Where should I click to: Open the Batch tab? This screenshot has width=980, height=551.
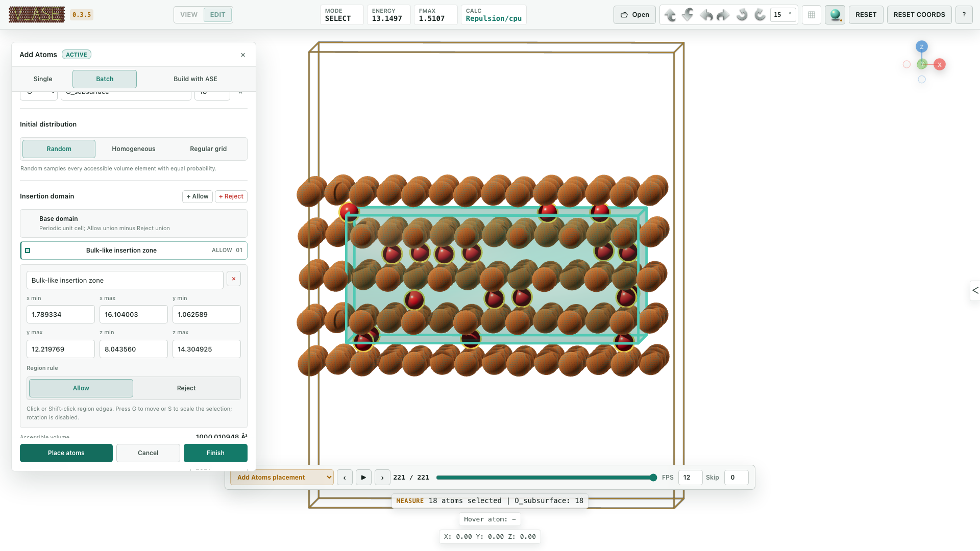pyautogui.click(x=105, y=79)
